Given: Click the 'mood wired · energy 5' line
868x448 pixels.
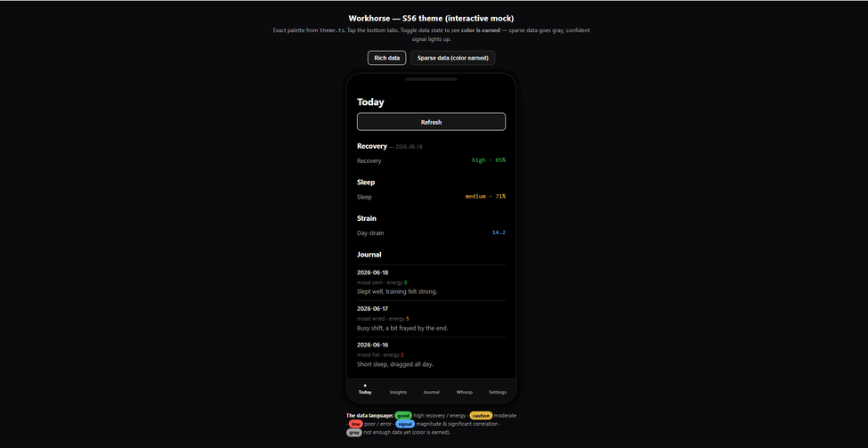Looking at the screenshot, I should tap(383, 319).
